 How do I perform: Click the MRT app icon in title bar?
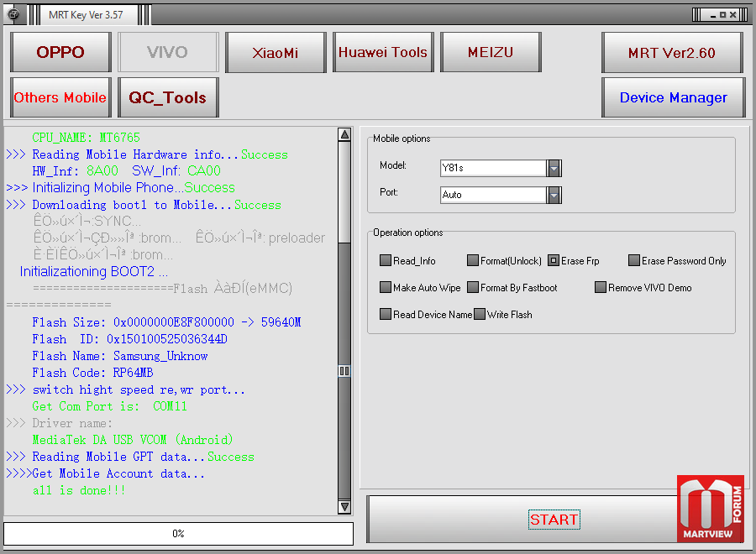pyautogui.click(x=14, y=14)
